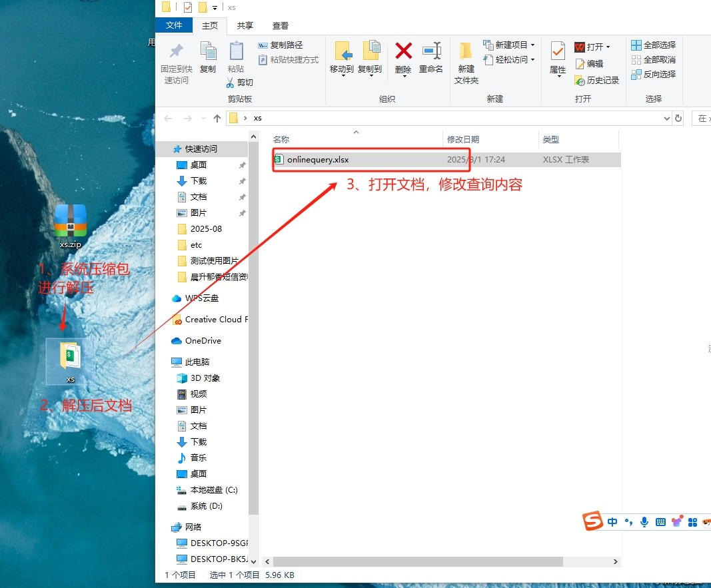Click Pin to Quick Access icon
The height and width of the screenshot is (588, 711).
176,52
